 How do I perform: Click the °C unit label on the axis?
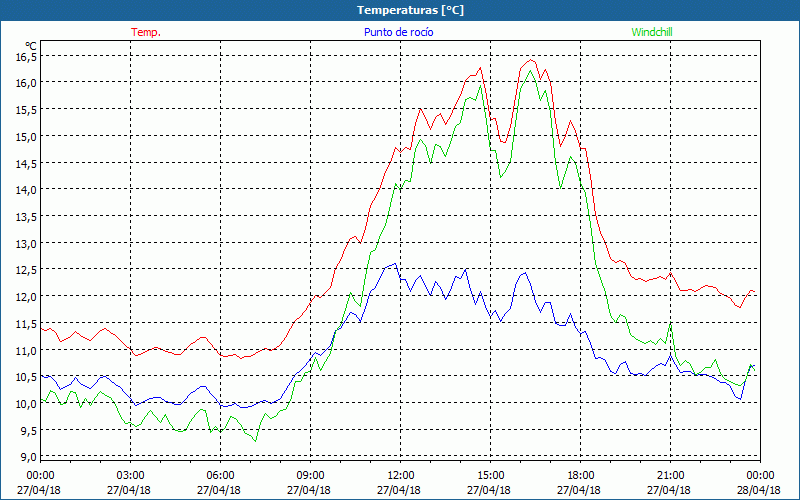31,47
